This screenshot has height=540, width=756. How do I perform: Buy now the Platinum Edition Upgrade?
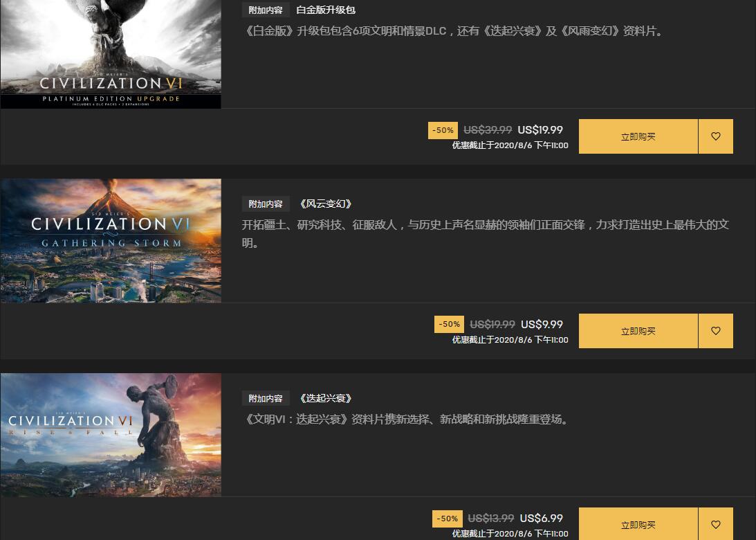(638, 136)
